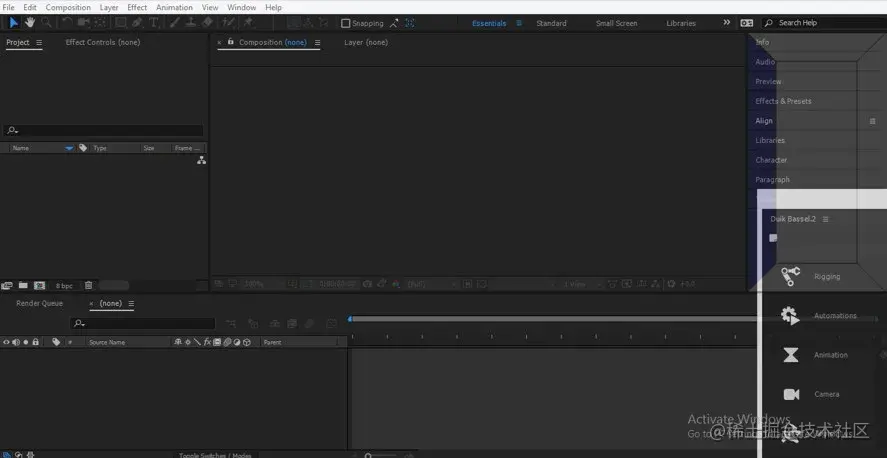Open the Window menu
The image size is (887, 458).
[242, 7]
